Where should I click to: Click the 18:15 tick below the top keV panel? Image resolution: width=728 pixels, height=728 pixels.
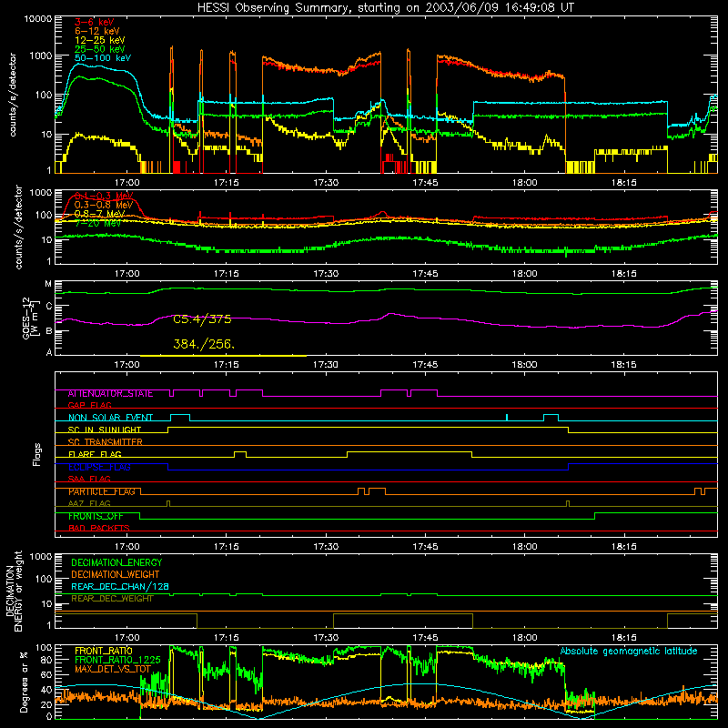(623, 183)
